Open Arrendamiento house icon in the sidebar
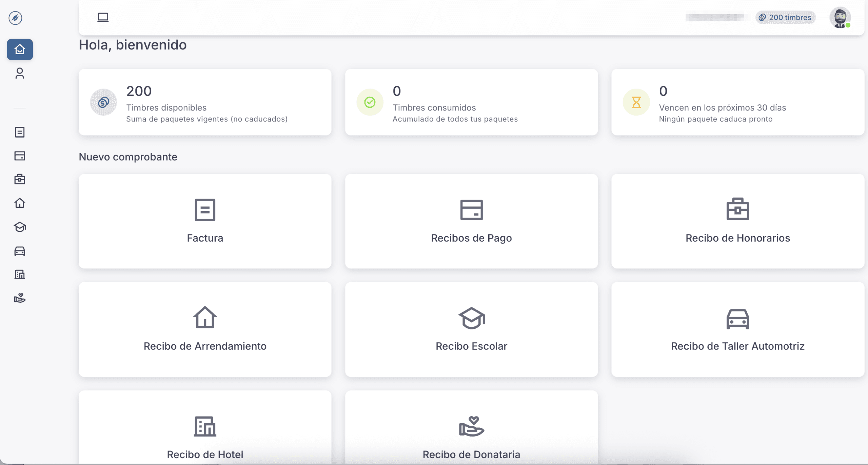 pos(20,203)
